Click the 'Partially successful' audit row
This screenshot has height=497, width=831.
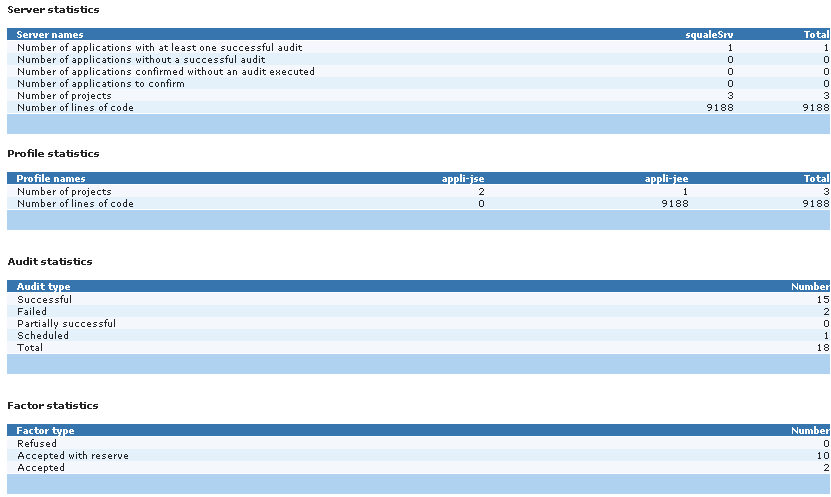click(x=418, y=324)
